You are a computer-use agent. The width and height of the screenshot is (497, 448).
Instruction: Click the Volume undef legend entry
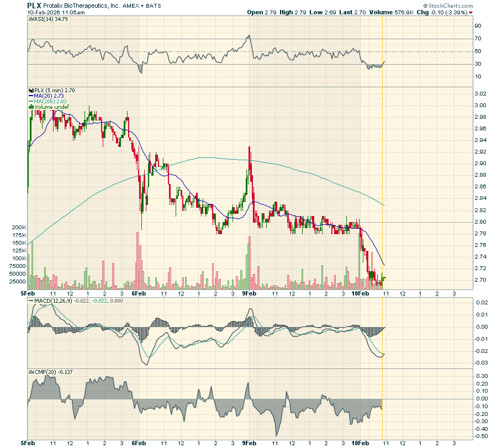(51, 107)
